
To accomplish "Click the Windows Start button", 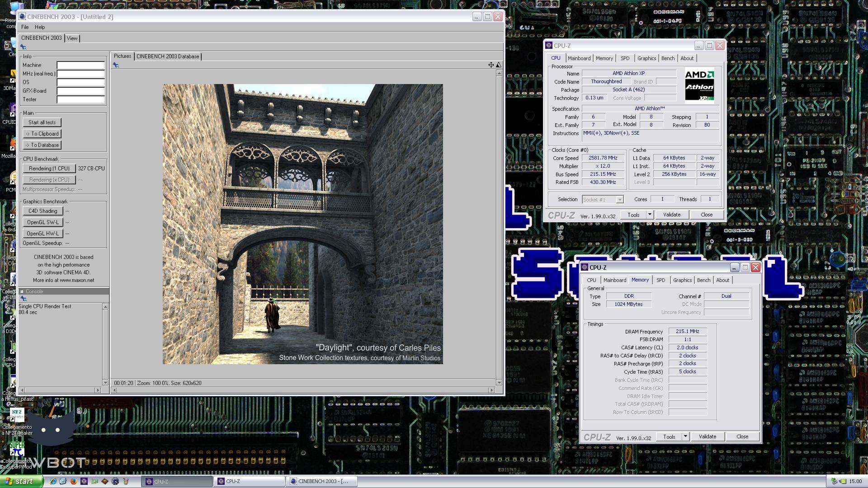I will 22,481.
